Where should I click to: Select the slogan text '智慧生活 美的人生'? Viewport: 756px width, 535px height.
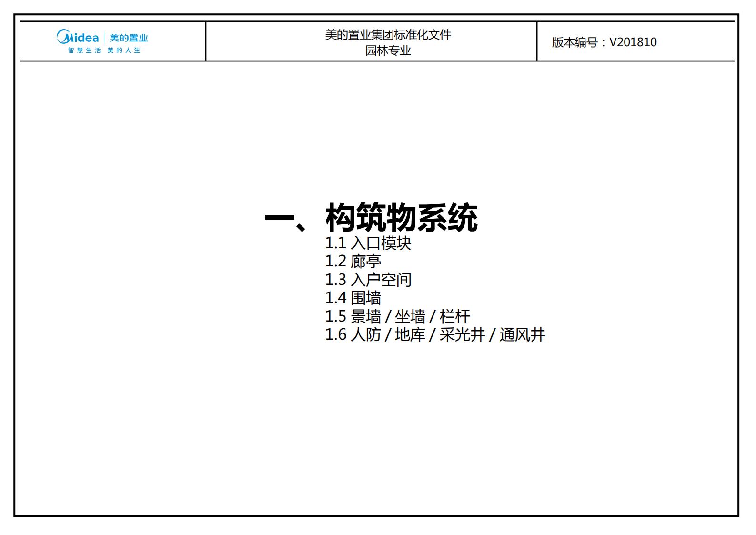click(x=104, y=50)
